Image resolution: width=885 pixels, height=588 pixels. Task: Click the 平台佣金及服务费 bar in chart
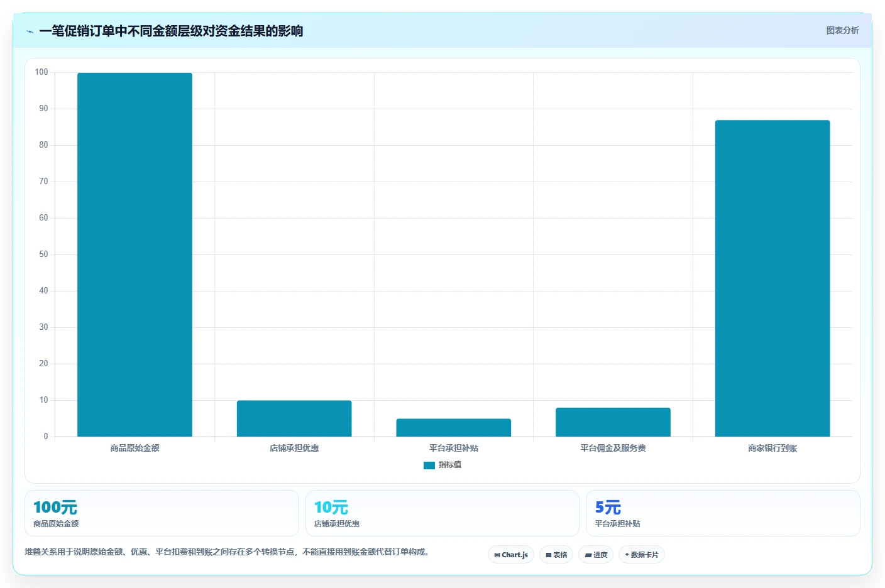(x=613, y=422)
